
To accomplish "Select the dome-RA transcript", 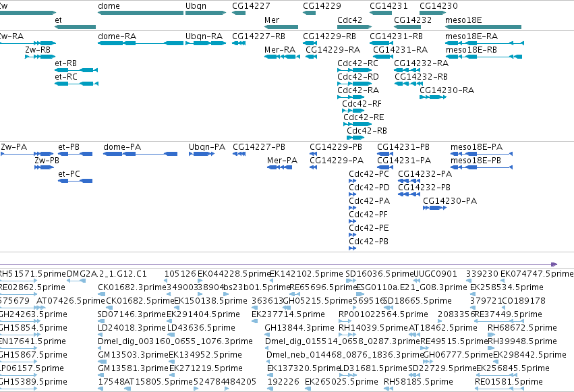I will [x=140, y=43].
